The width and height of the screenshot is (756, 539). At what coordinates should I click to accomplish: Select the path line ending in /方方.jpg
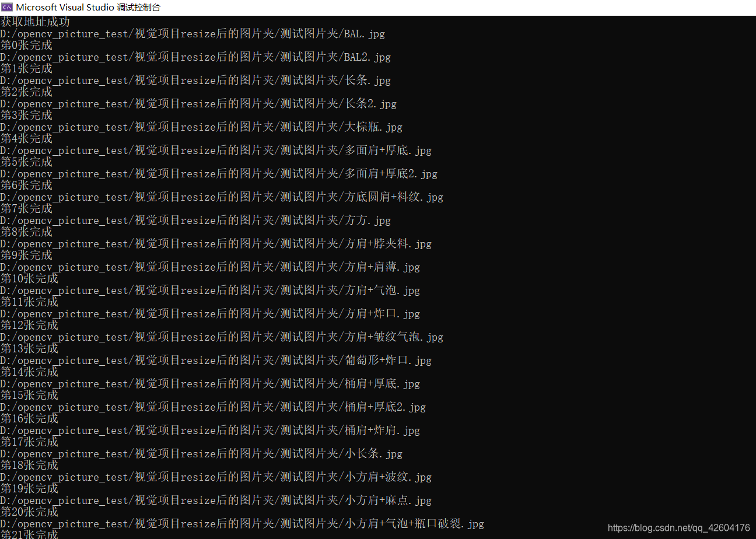(x=195, y=220)
